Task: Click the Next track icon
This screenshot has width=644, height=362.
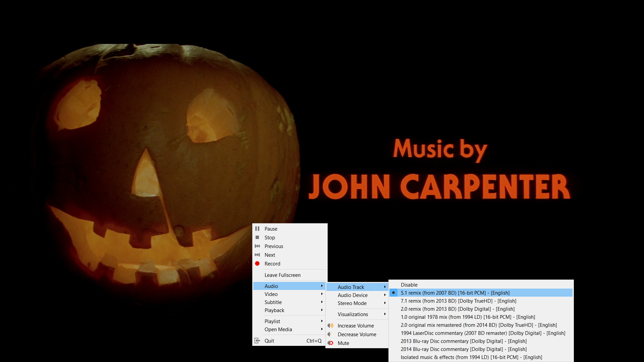Action: [257, 255]
